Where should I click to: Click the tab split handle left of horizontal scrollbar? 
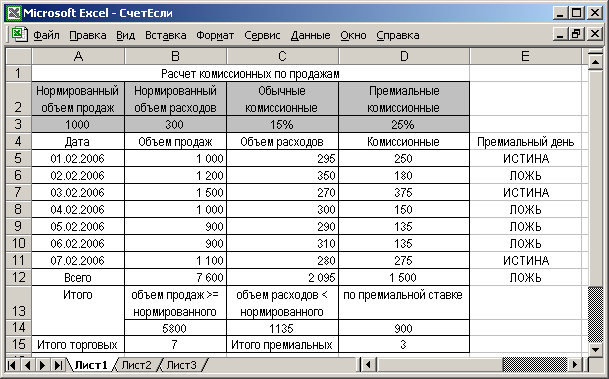(x=358, y=365)
